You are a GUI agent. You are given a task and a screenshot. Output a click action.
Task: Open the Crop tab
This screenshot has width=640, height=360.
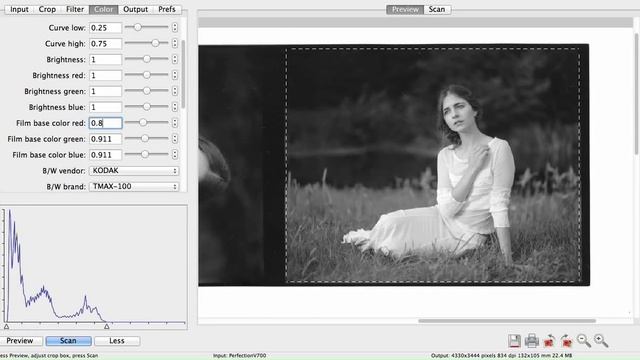[x=47, y=9]
